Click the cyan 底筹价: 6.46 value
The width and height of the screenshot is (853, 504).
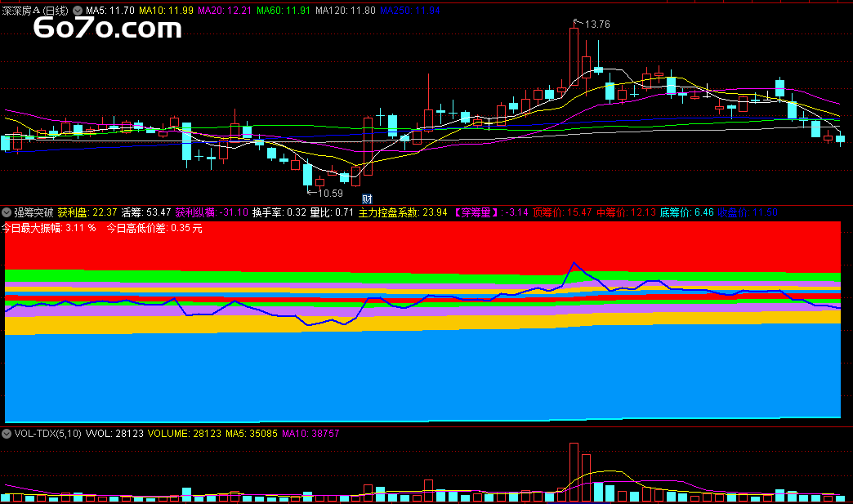(x=686, y=212)
